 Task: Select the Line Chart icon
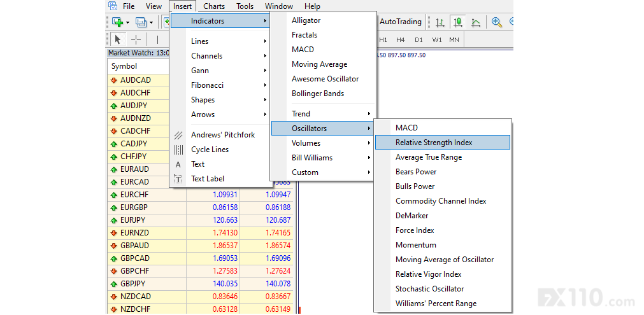pos(475,22)
